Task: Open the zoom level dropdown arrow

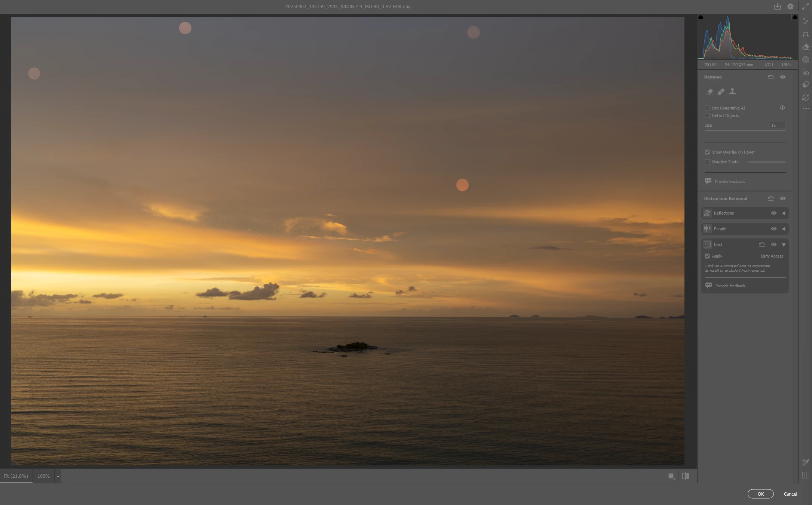Action: tap(58, 476)
